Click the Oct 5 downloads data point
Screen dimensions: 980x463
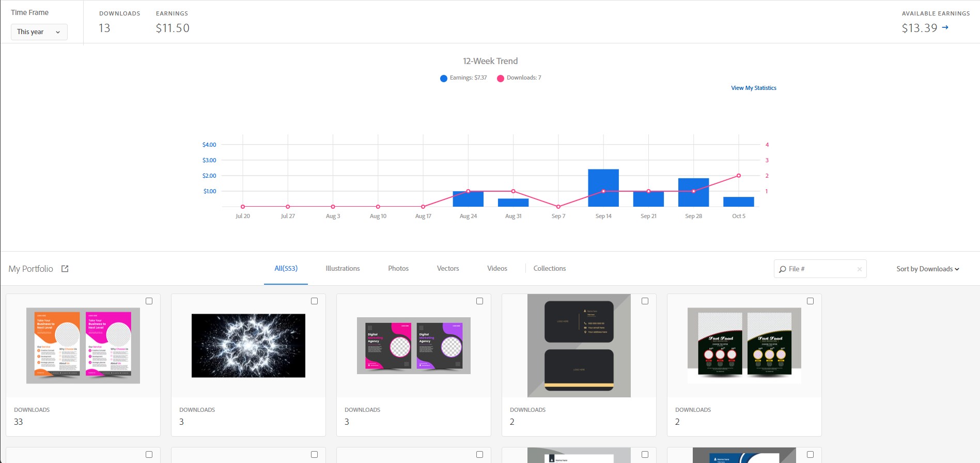click(x=739, y=176)
